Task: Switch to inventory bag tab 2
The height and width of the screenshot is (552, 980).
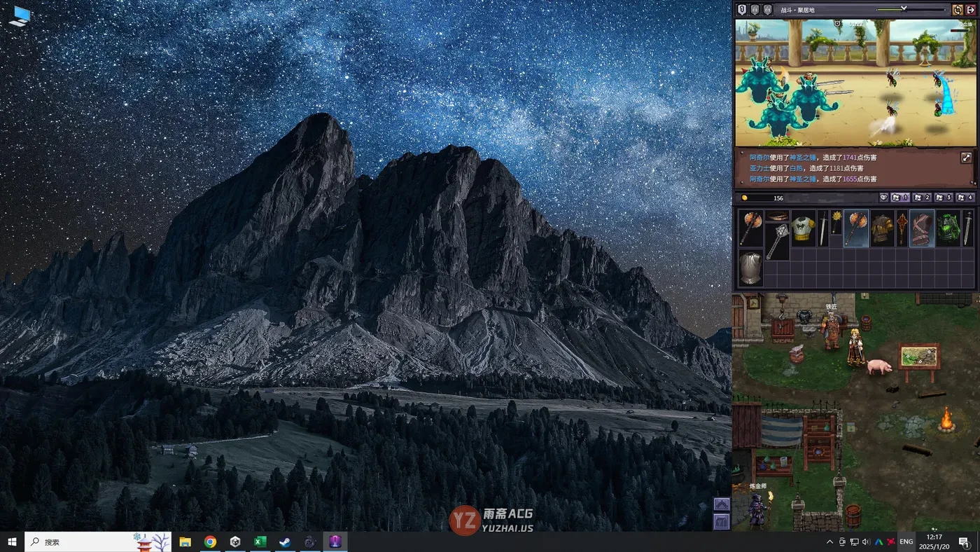Action: tap(922, 198)
